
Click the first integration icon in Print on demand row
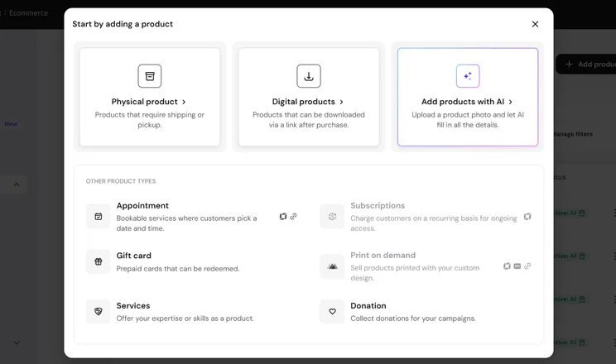click(x=507, y=266)
